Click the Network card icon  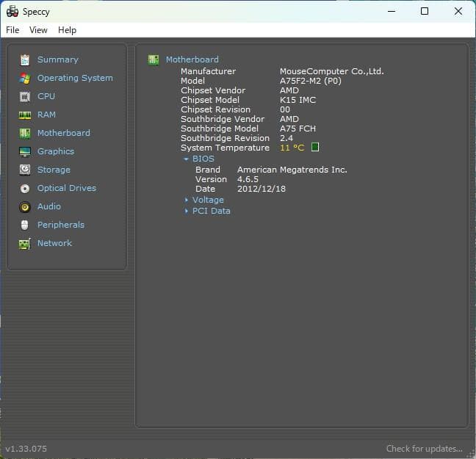coord(25,244)
